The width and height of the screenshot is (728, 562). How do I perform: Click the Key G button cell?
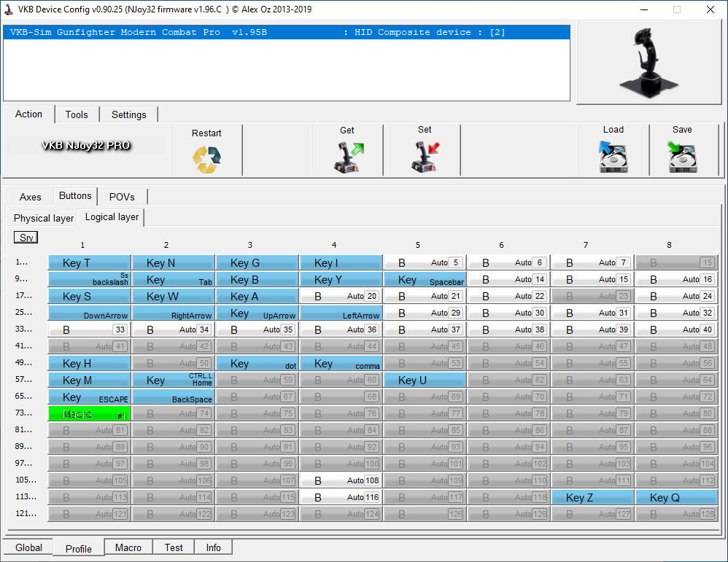[257, 262]
